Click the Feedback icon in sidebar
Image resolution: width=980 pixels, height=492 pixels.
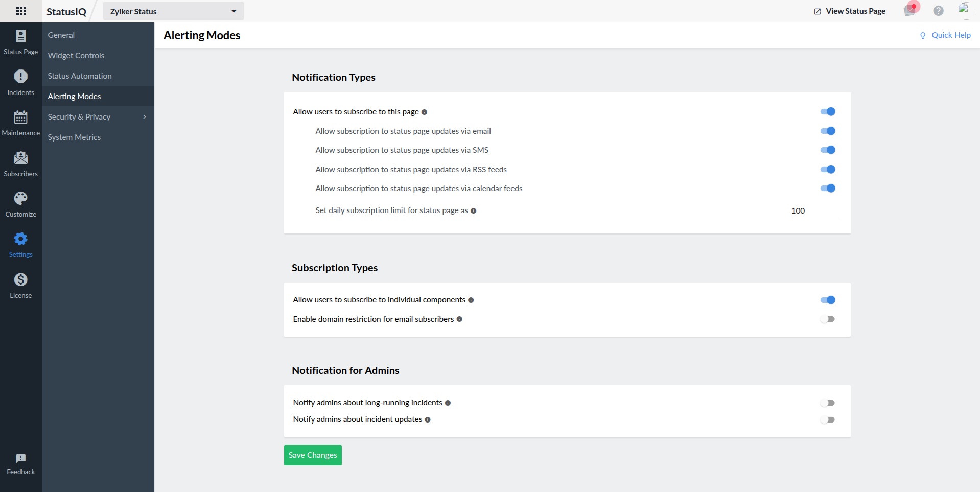pos(20,459)
